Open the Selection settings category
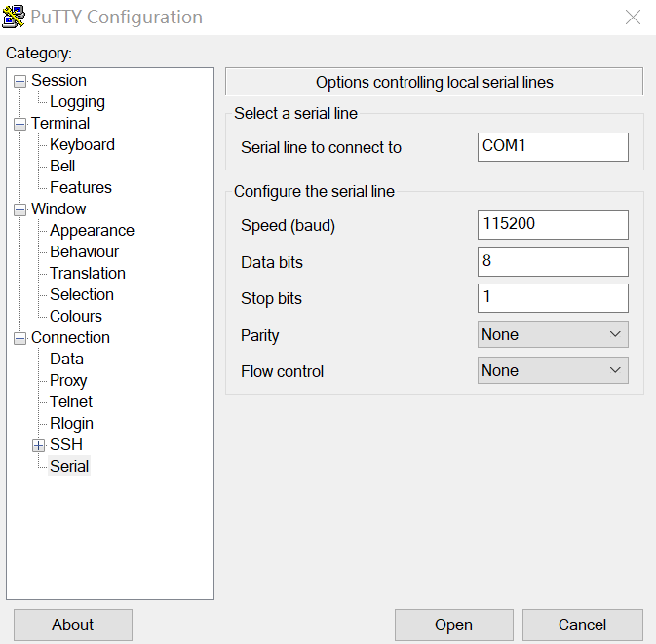This screenshot has width=656, height=644. (x=82, y=294)
